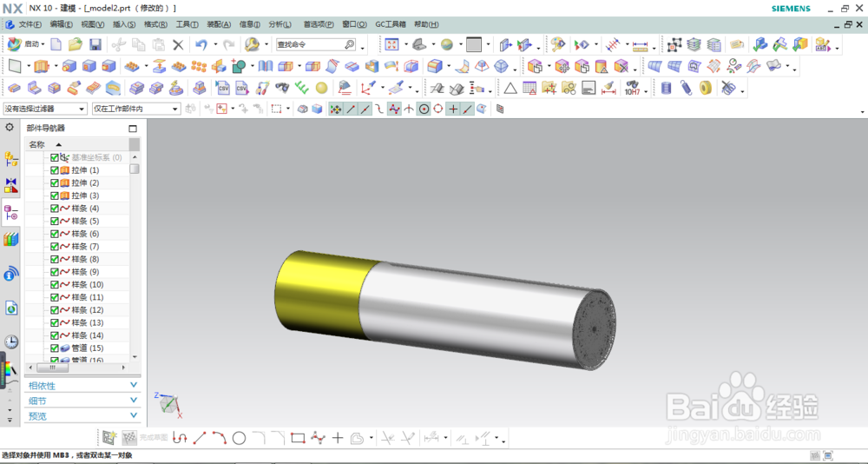
Task: Maximize the 部件导航器 panel
Action: [x=132, y=129]
